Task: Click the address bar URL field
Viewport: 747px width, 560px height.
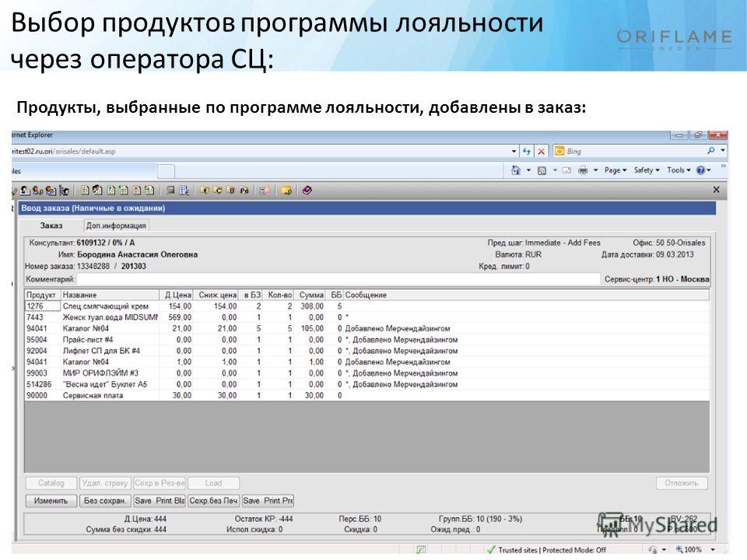Action: point(260,152)
